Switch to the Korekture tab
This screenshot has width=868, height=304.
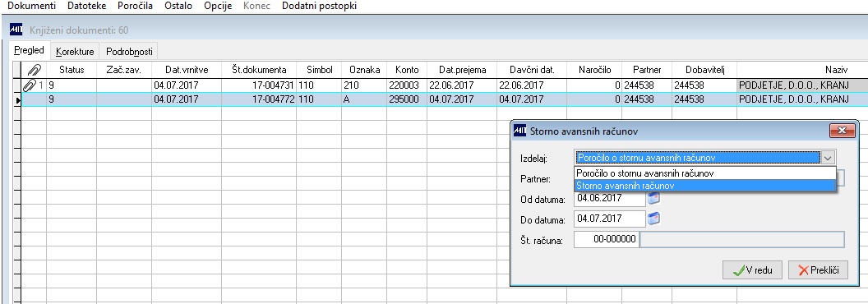[76, 52]
